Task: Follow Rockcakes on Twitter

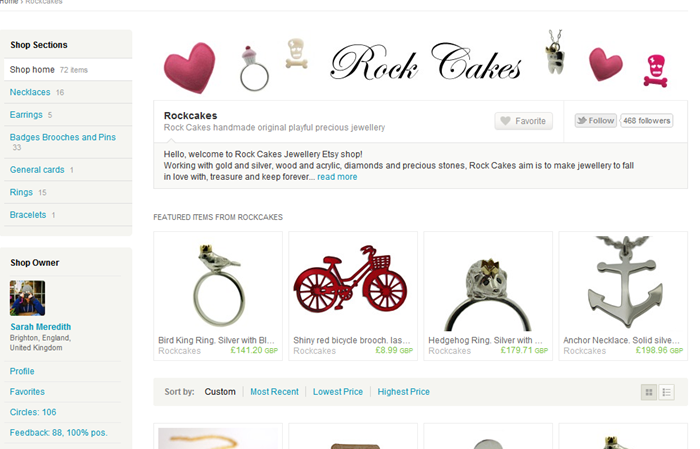Action: [x=596, y=121]
